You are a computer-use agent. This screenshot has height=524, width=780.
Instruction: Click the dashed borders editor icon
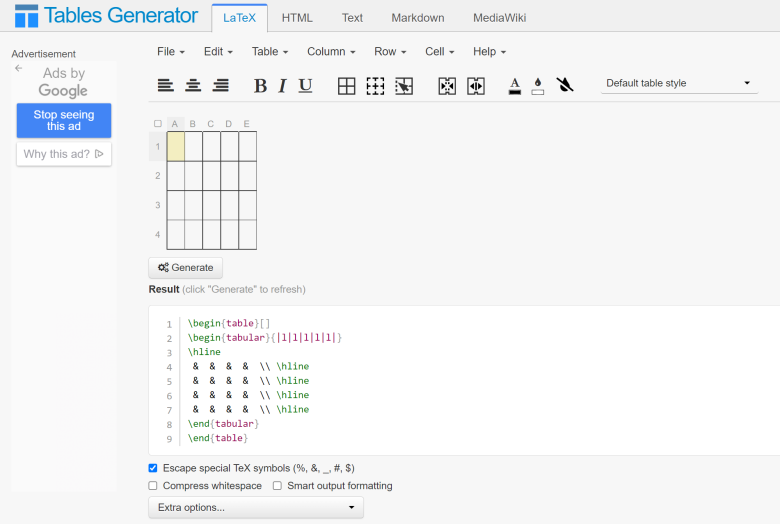click(375, 86)
